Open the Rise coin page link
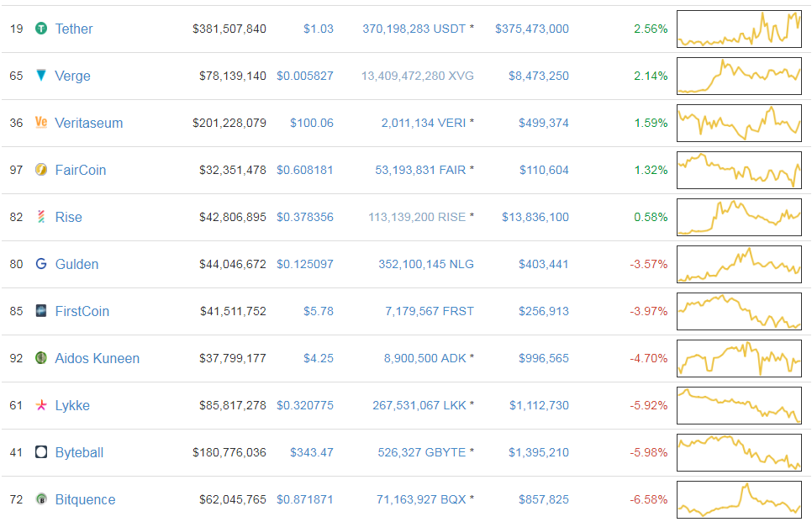 68,218
